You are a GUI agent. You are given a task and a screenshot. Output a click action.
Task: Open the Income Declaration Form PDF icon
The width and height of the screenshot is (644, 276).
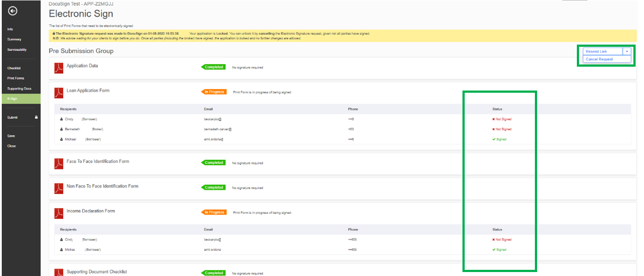pyautogui.click(x=59, y=213)
